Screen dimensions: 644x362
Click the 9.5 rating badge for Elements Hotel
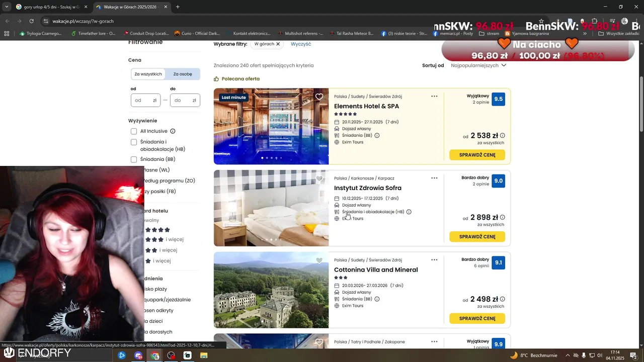498,99
